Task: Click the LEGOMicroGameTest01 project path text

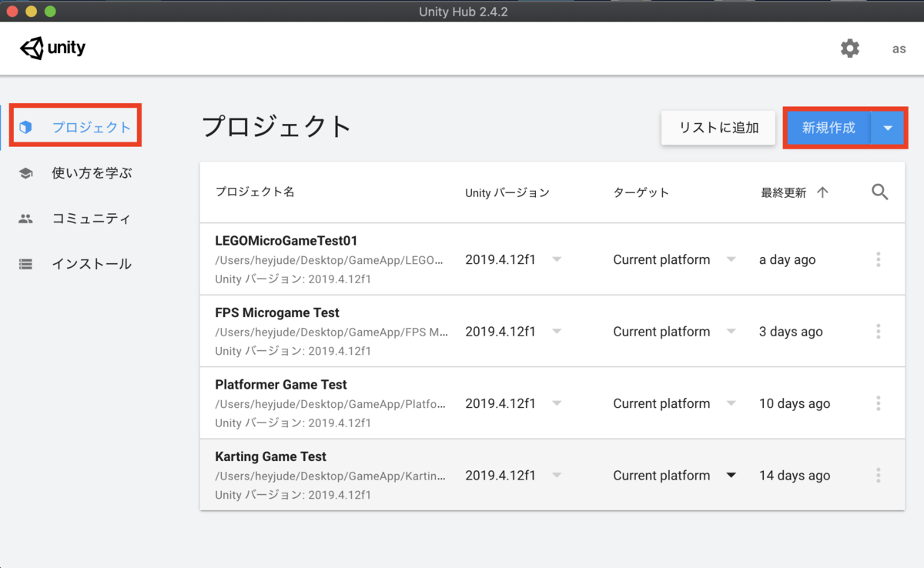Action: click(x=330, y=260)
